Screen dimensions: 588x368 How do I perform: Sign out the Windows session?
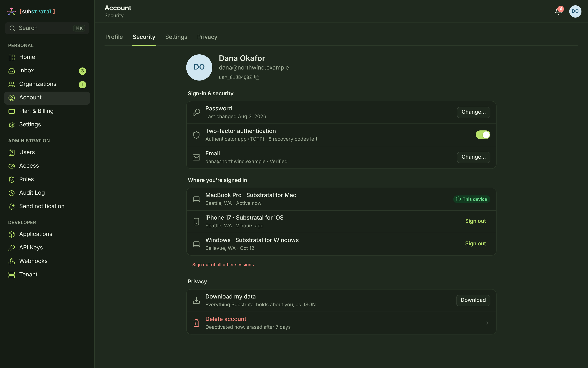coord(475,244)
